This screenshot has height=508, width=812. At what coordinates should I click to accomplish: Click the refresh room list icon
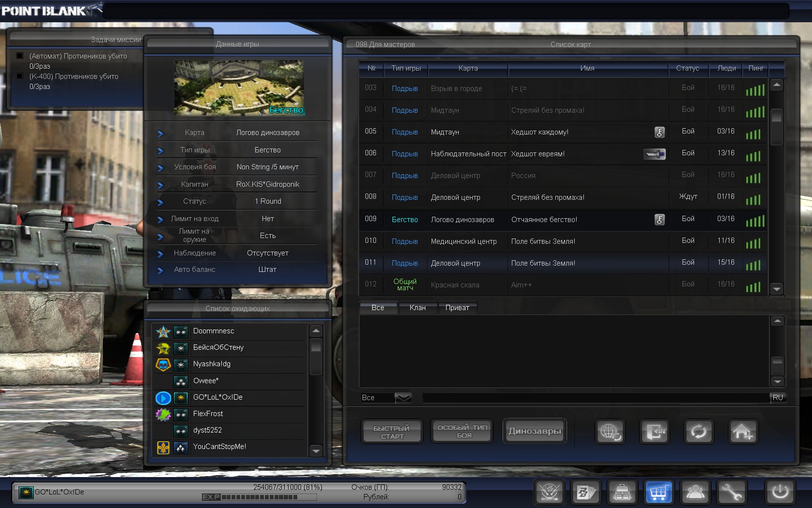click(698, 431)
